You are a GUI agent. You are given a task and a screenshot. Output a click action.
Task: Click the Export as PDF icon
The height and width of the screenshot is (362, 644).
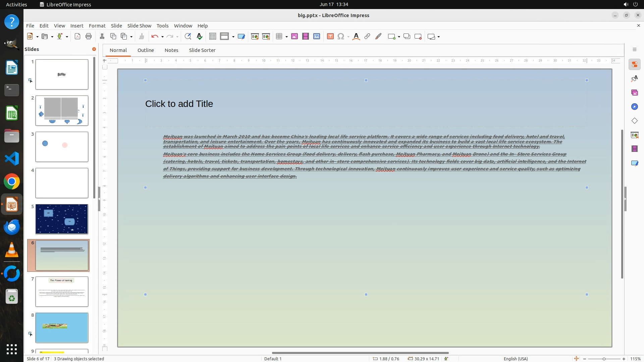point(77,37)
